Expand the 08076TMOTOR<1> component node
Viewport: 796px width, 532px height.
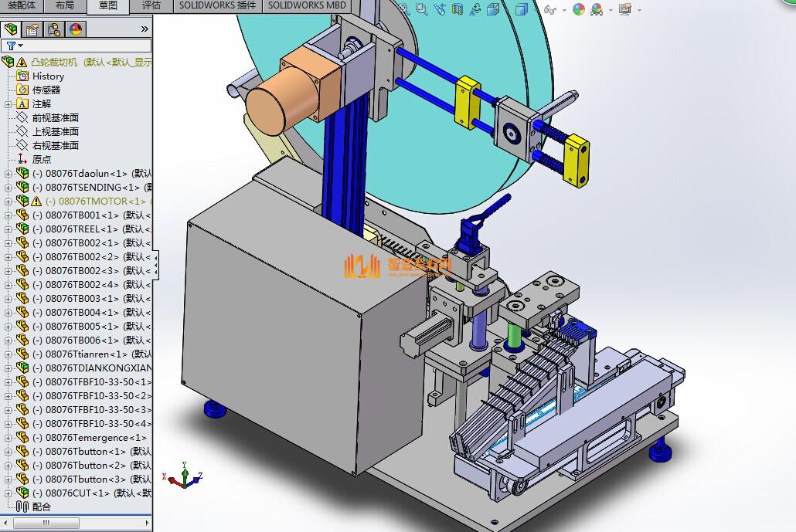9,201
